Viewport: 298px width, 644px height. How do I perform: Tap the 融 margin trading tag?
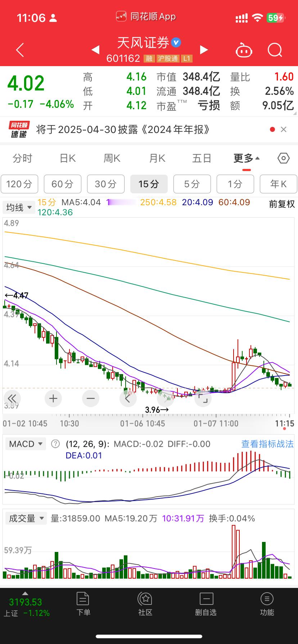click(x=149, y=59)
